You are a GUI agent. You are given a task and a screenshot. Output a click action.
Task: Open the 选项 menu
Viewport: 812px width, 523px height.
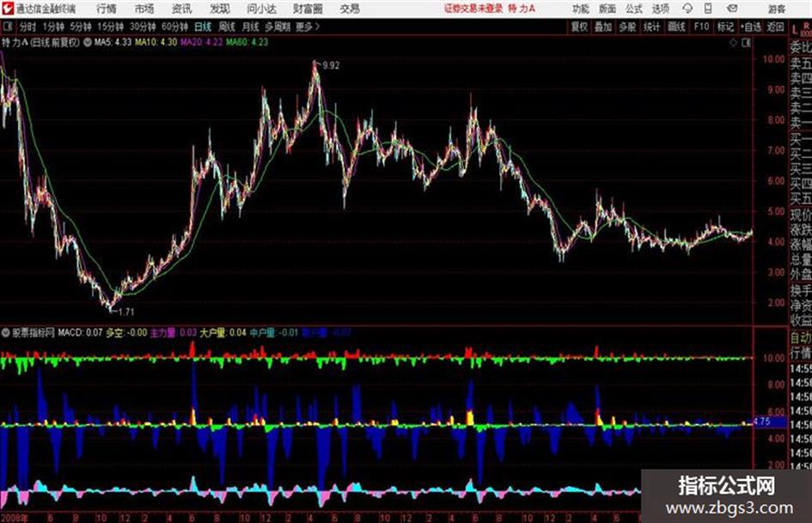[660, 9]
